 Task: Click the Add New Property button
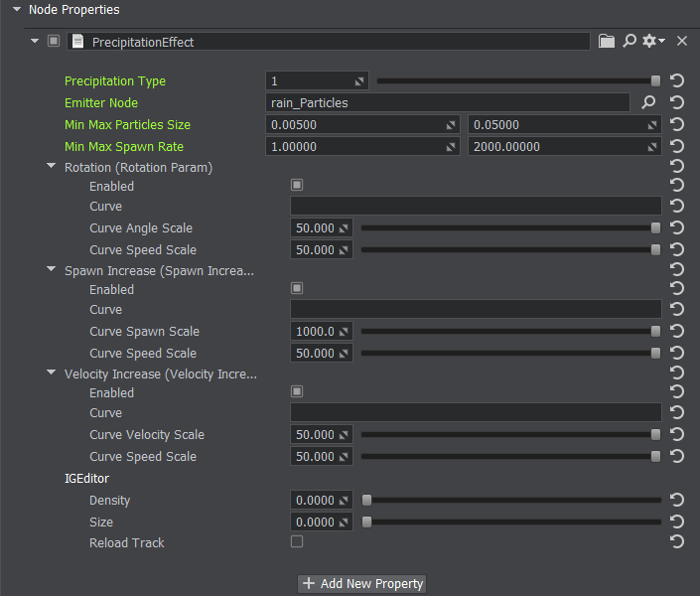362,584
